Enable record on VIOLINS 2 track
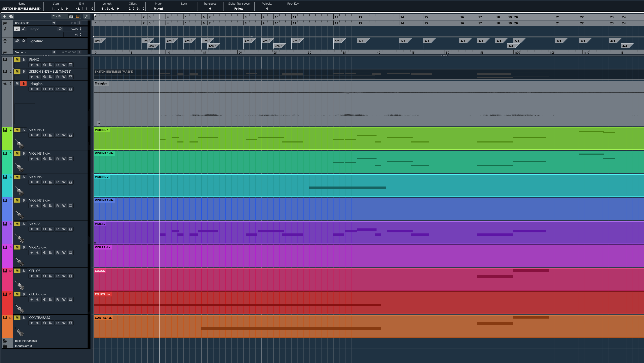Viewport: 644px width, 363px height. pyautogui.click(x=31, y=182)
